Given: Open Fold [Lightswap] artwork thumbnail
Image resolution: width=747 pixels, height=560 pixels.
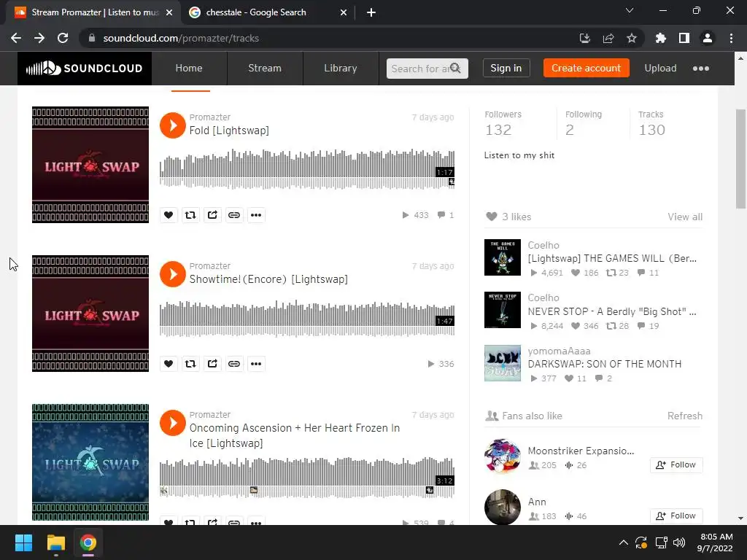Looking at the screenshot, I should pyautogui.click(x=90, y=165).
